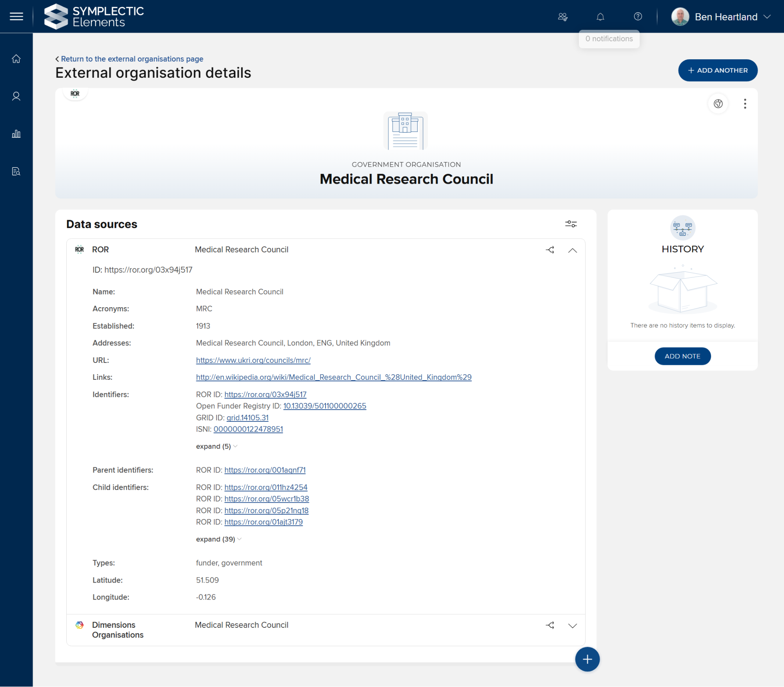
Task: Collapse the ROR data source section
Action: pyautogui.click(x=572, y=250)
